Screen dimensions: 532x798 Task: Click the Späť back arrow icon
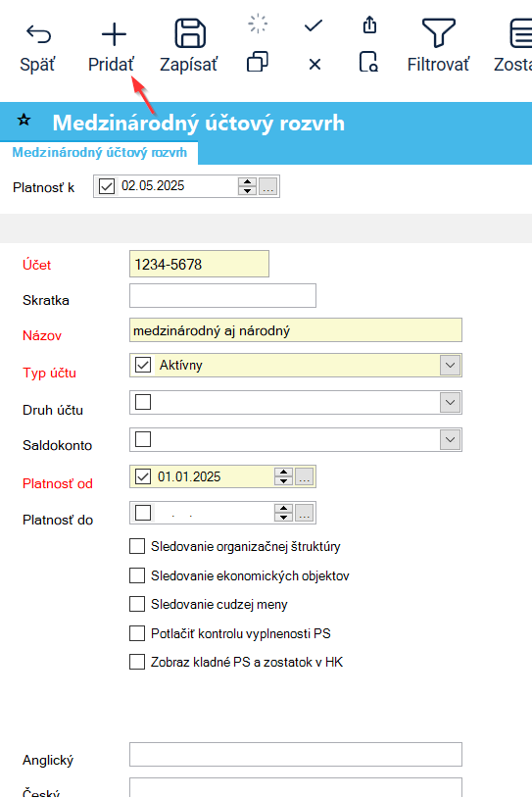[38, 34]
